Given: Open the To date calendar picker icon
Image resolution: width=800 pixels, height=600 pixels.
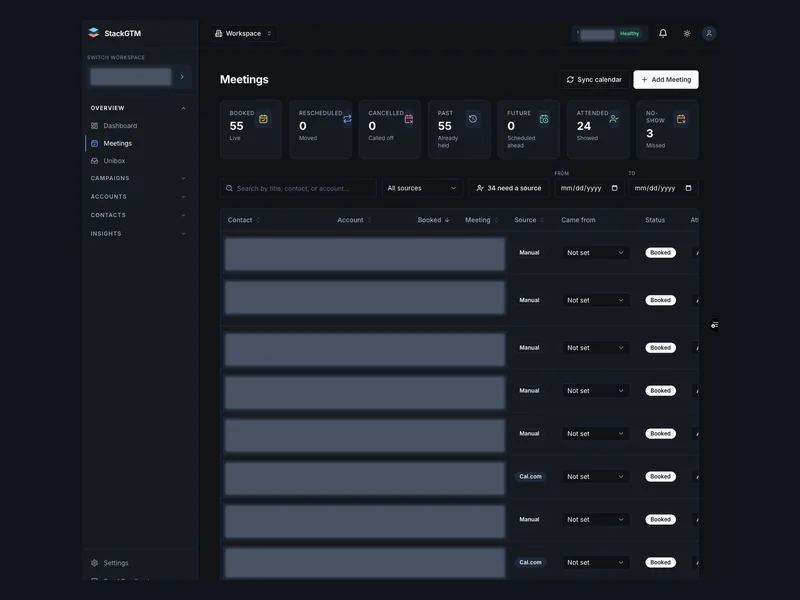Looking at the screenshot, I should click(688, 188).
